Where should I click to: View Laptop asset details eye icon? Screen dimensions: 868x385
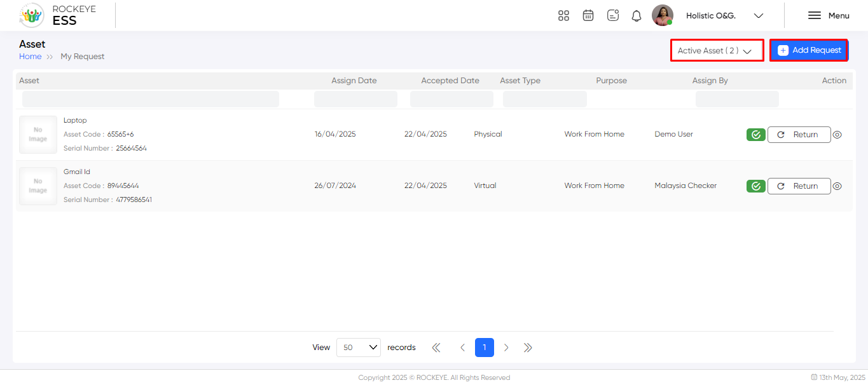tap(837, 135)
